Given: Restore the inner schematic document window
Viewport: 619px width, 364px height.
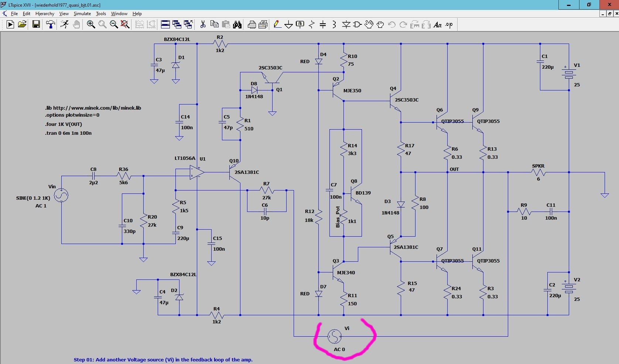Looking at the screenshot, I should (x=609, y=14).
